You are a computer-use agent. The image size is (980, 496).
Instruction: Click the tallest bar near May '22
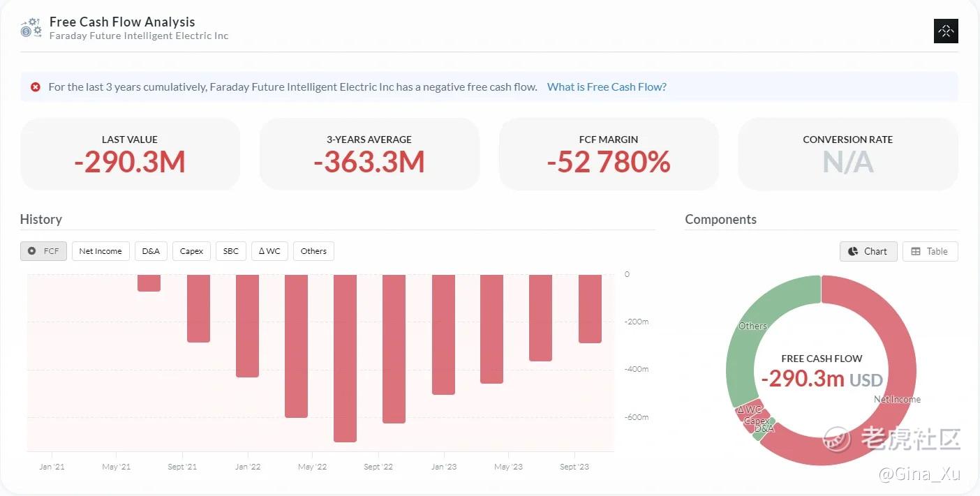pyautogui.click(x=345, y=357)
